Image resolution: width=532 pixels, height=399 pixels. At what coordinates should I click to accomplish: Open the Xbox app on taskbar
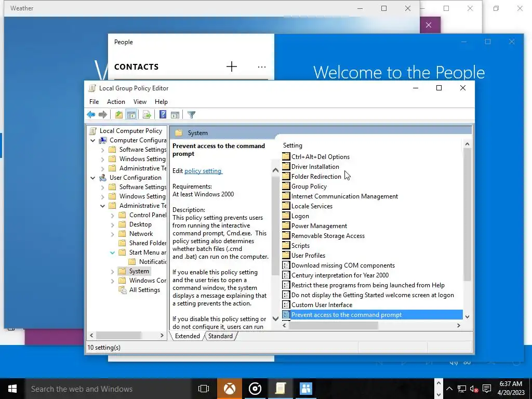(229, 389)
